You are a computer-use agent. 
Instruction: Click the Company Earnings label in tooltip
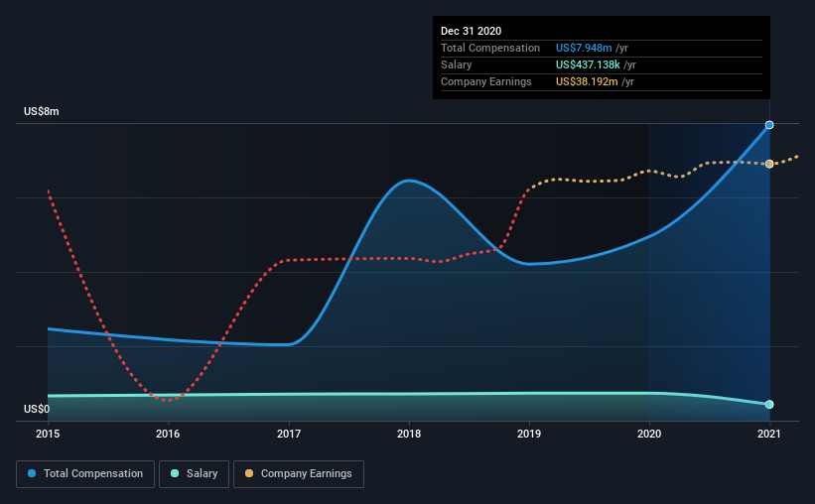[x=486, y=81]
